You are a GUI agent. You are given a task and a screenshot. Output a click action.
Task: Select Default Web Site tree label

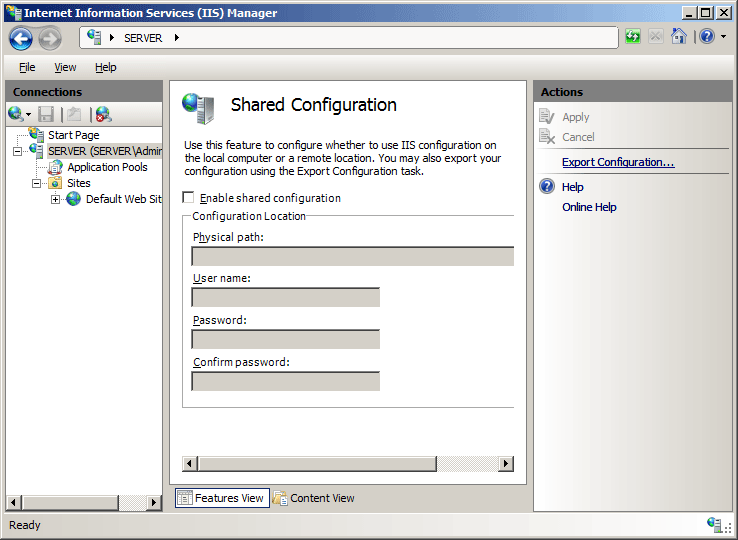[124, 199]
